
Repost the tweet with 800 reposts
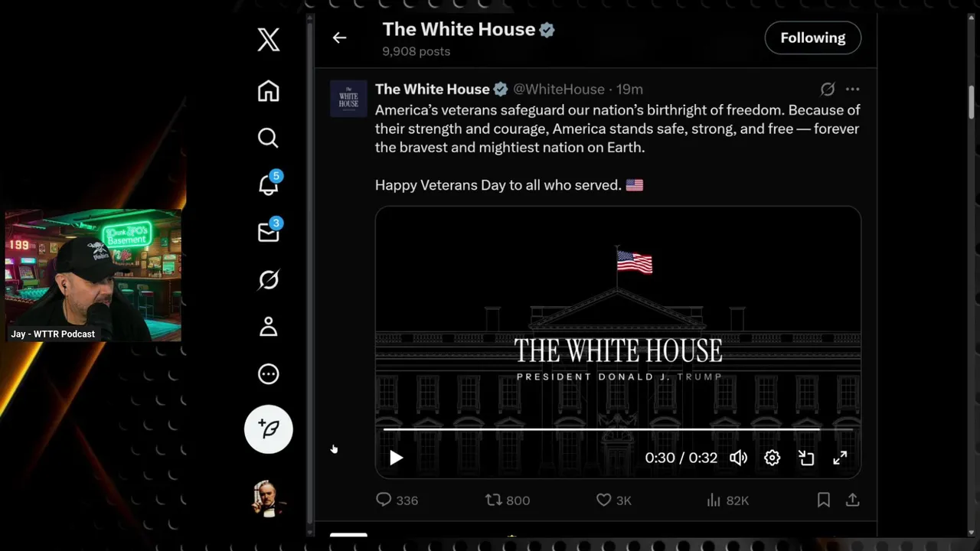508,500
